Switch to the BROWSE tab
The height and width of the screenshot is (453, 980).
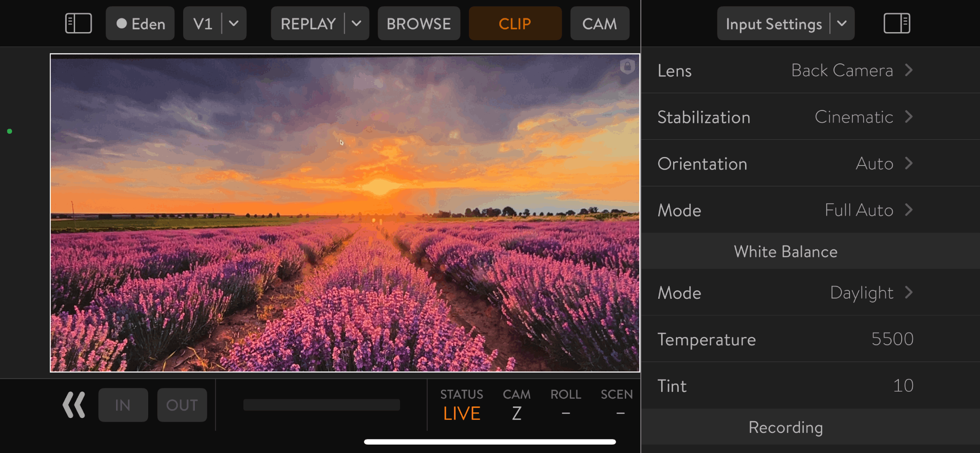click(x=419, y=23)
